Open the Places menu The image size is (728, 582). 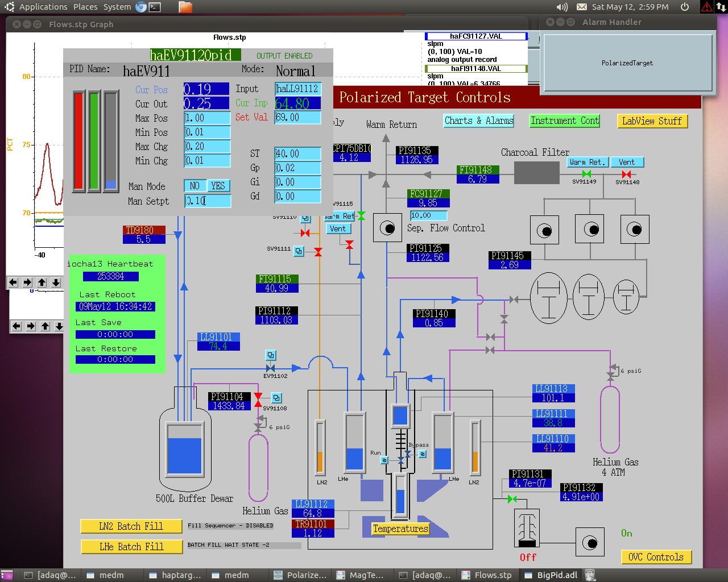click(x=85, y=7)
